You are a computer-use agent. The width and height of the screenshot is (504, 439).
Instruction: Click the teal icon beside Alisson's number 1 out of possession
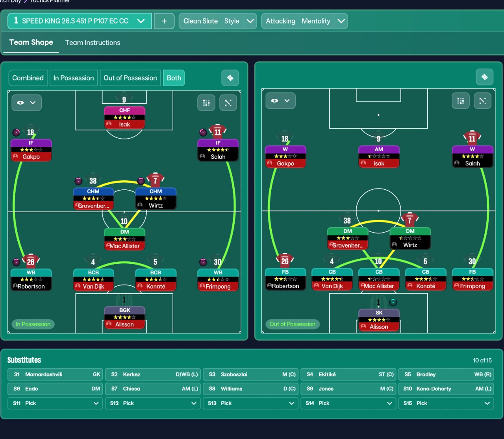click(393, 302)
